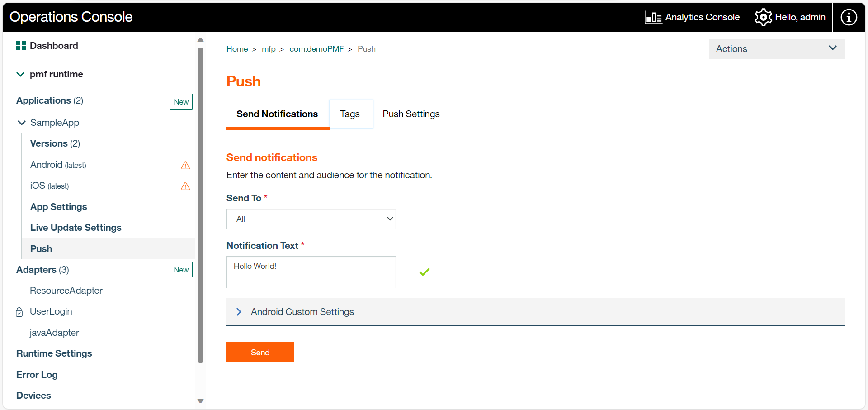Open the info circle icon
This screenshot has height=410, width=868.
[849, 18]
